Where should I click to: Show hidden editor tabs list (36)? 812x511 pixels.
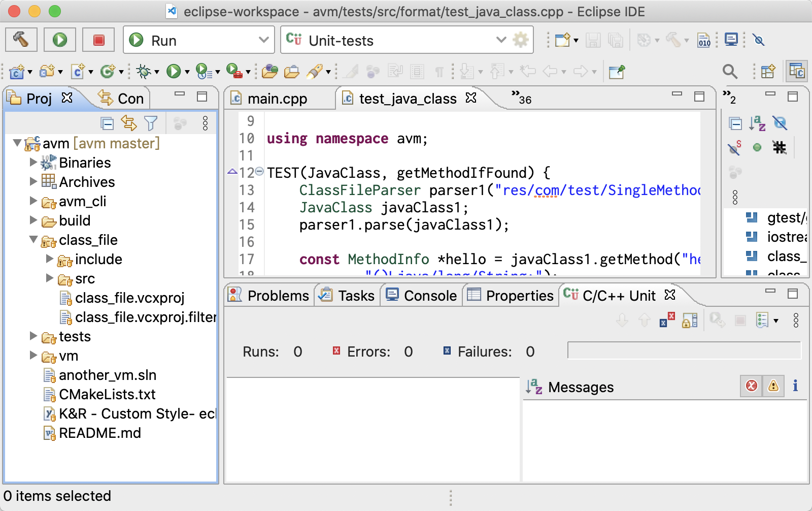click(521, 98)
